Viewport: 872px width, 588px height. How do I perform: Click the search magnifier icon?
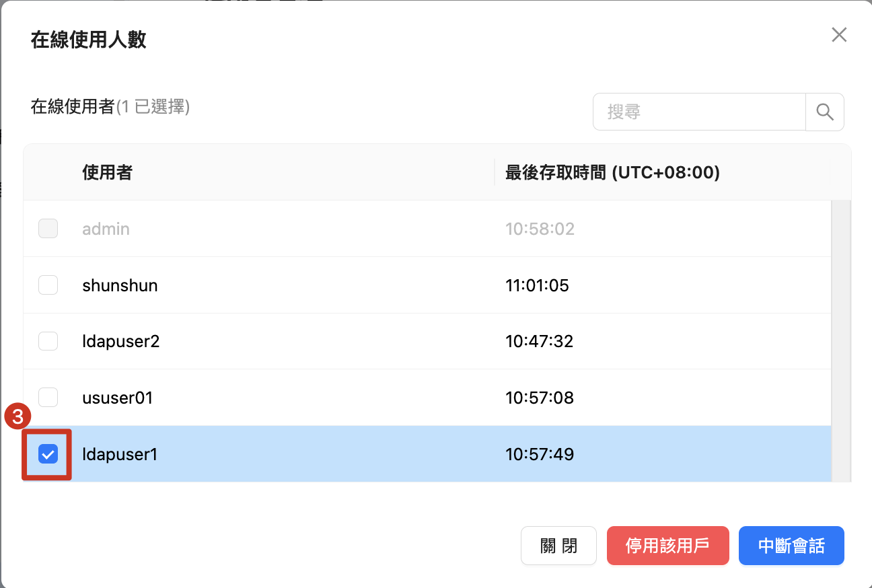(x=825, y=112)
